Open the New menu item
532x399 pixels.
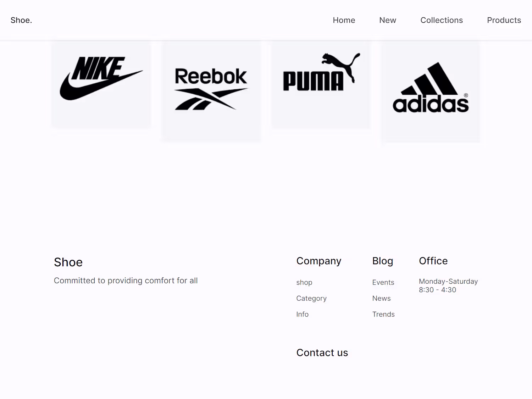(388, 20)
